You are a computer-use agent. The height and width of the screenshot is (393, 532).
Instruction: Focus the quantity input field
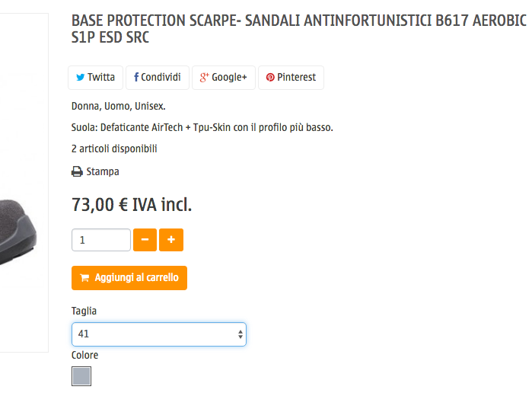[101, 240]
